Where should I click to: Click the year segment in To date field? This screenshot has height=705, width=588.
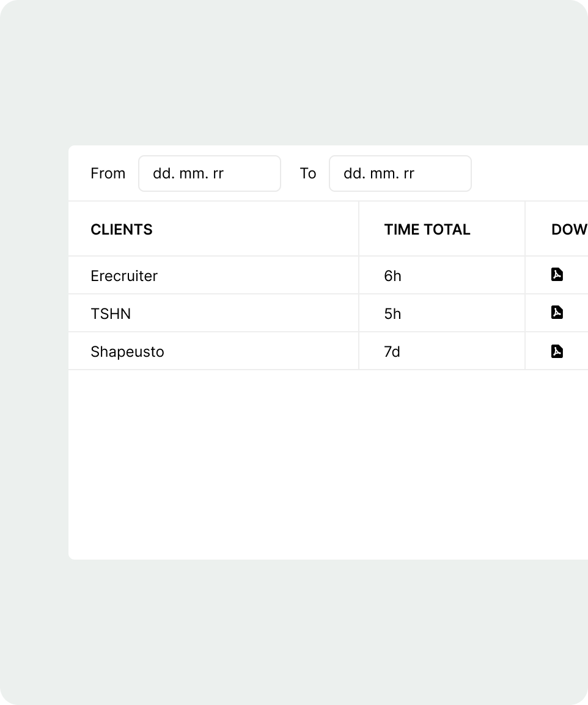coord(409,174)
